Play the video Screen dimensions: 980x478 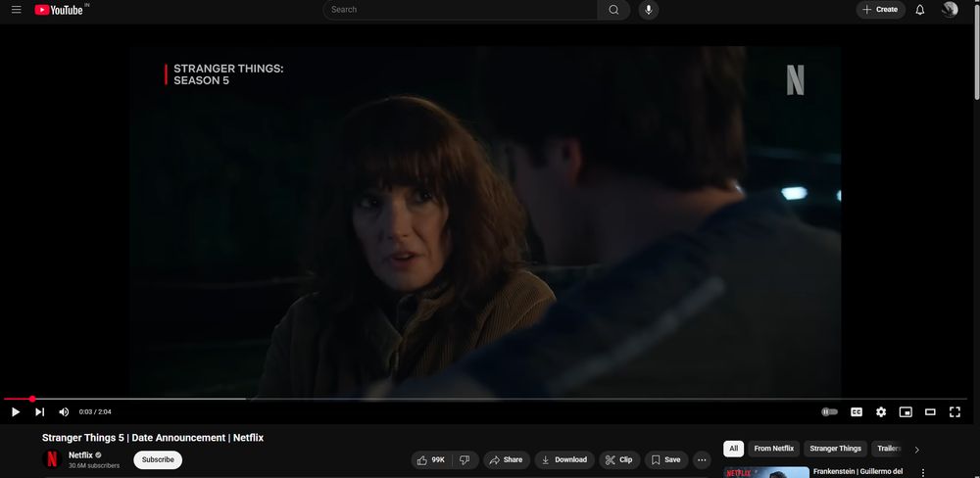[x=16, y=411]
